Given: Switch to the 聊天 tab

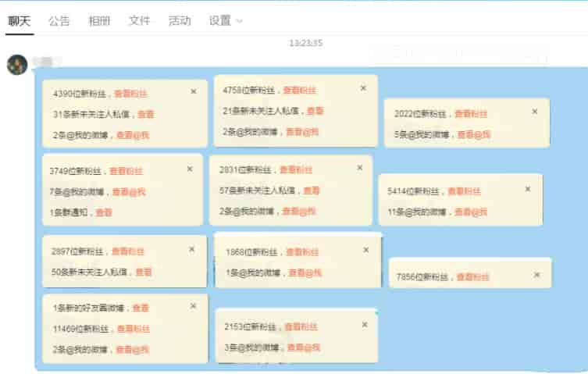Looking at the screenshot, I should tap(19, 20).
